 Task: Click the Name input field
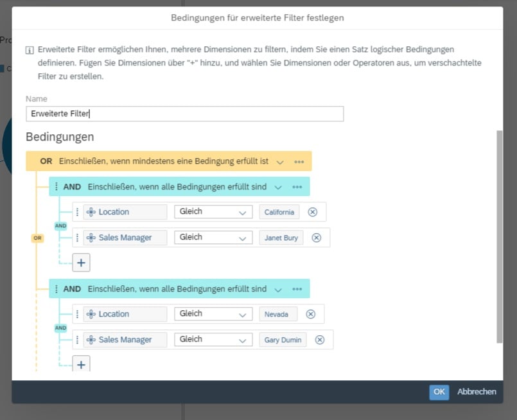[x=185, y=114]
